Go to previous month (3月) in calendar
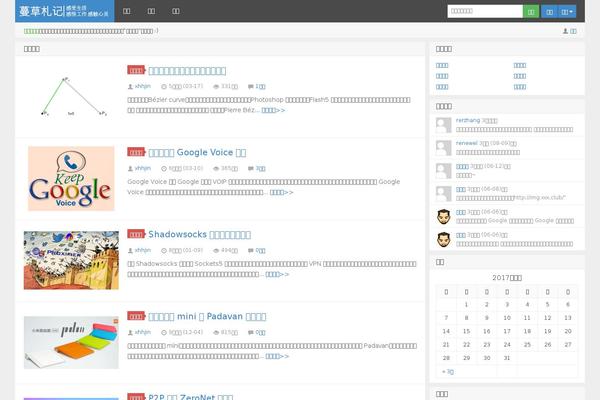Screen dimensions: 600x400 point(448,371)
